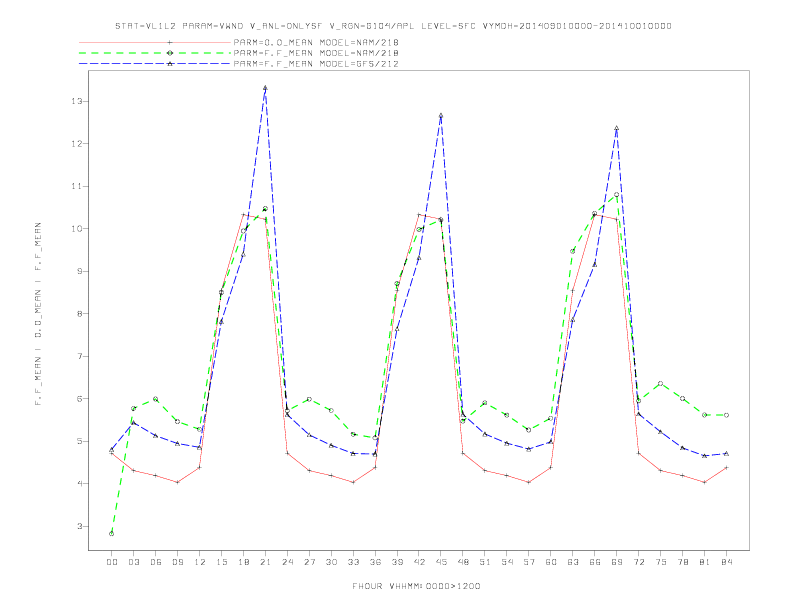
Task: Click x-axis tick label 81
Action: (705, 562)
